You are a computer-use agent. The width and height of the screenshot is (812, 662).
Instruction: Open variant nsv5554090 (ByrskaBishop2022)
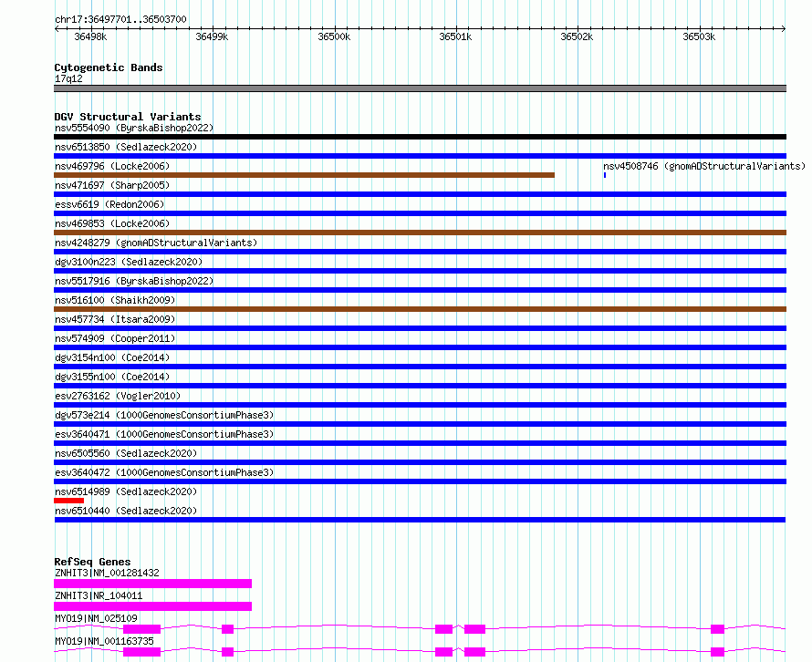134,128
